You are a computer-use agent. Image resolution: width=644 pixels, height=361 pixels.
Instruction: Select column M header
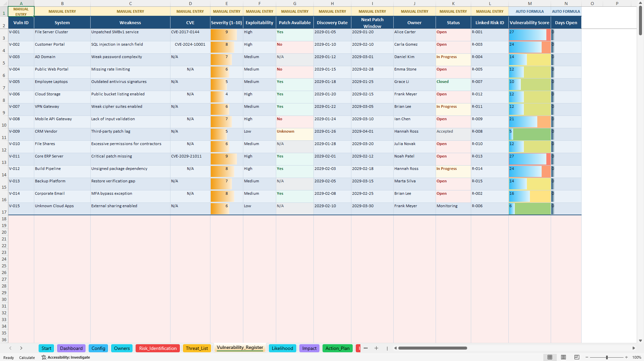[530, 3]
